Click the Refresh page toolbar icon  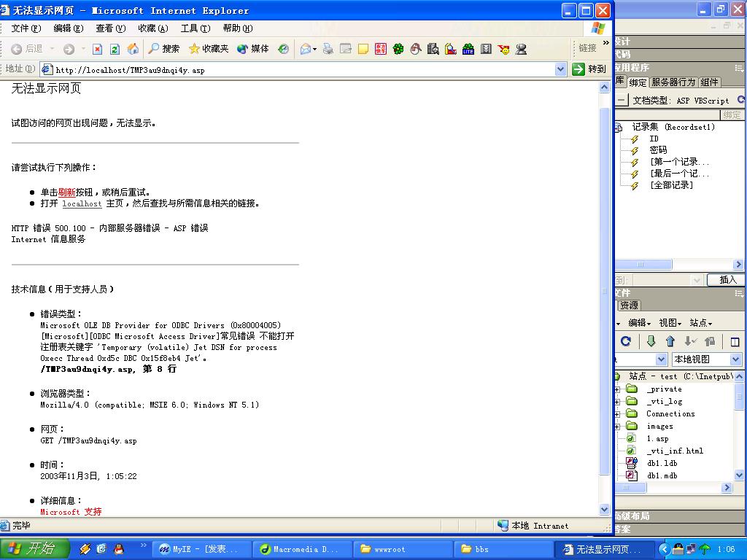tap(115, 49)
